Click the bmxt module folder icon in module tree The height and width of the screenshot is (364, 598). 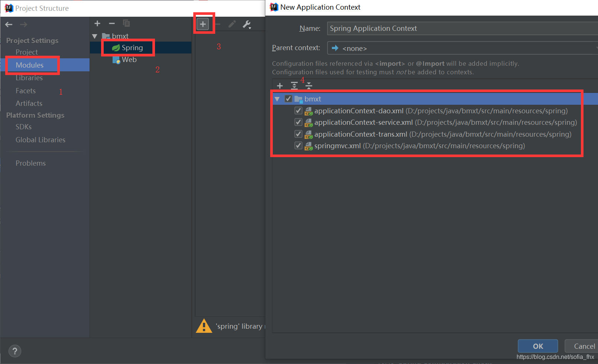click(x=106, y=36)
